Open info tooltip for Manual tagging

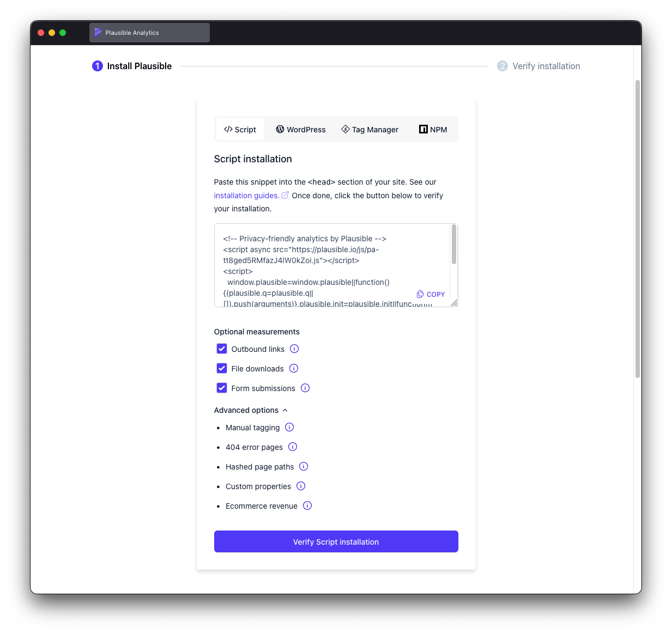289,427
